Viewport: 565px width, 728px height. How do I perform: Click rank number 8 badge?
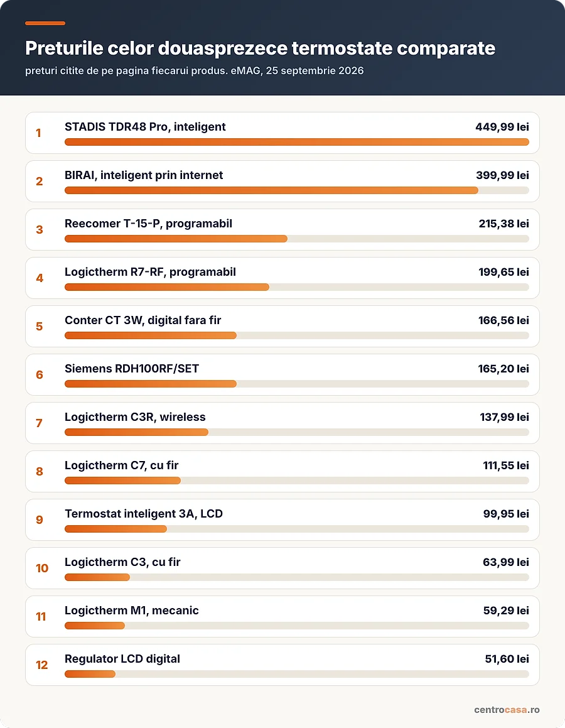coord(40,471)
